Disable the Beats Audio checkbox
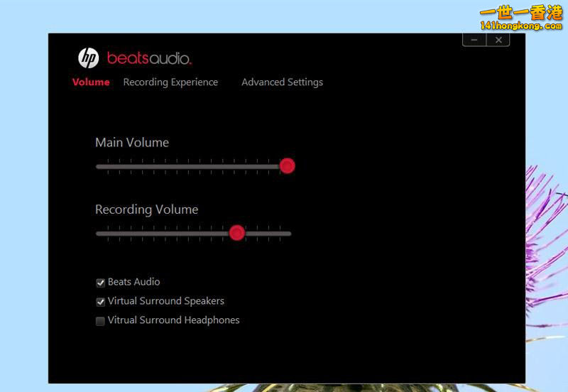 point(101,283)
